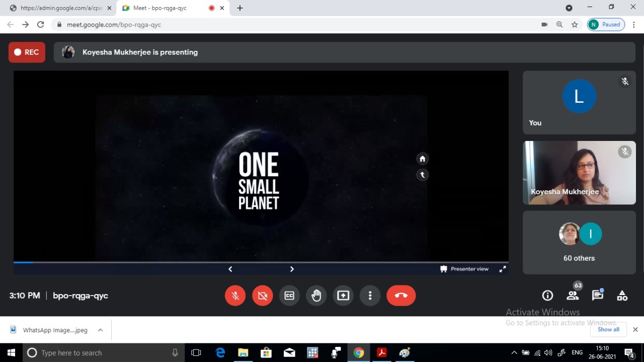Viewport: 644px width, 362px height.
Task: Expand the WhatsApp Image download options arrow
Action: 100,330
